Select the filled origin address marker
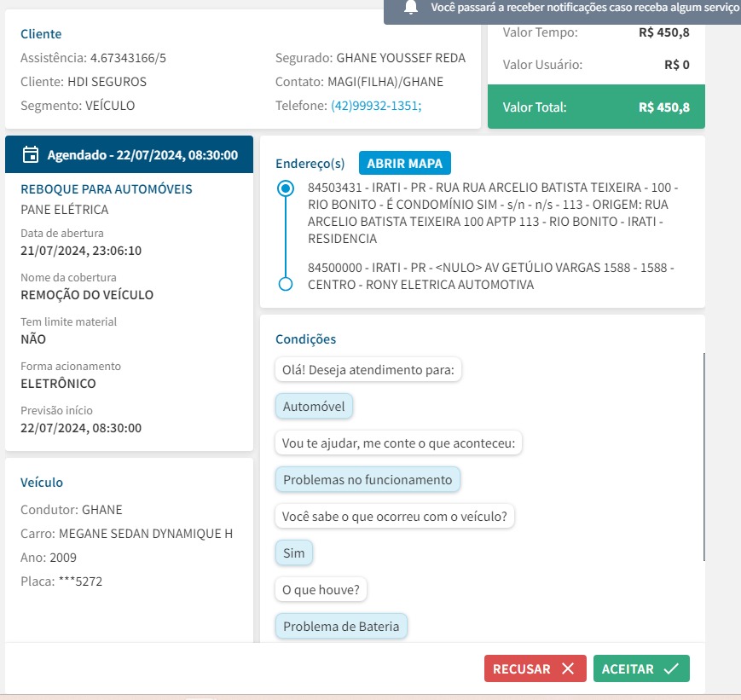Viewport: 741px width, 700px height. tap(287, 188)
